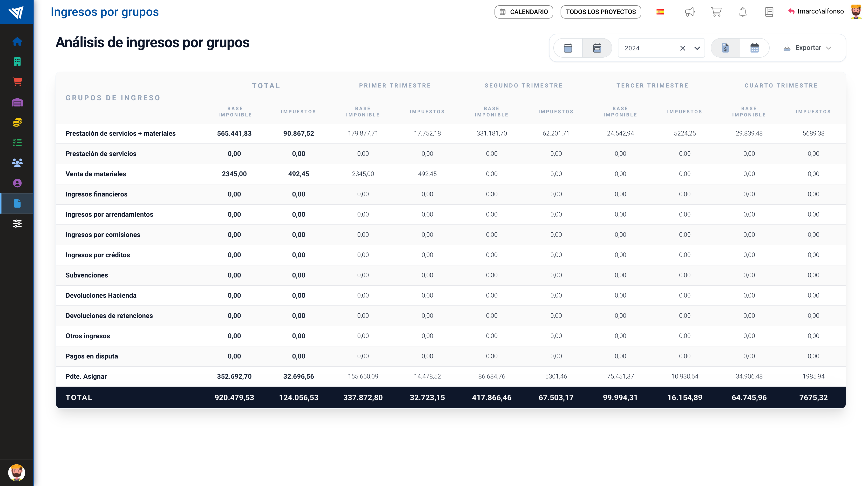Click the green building sidebar icon
The image size is (868, 486).
click(x=17, y=62)
